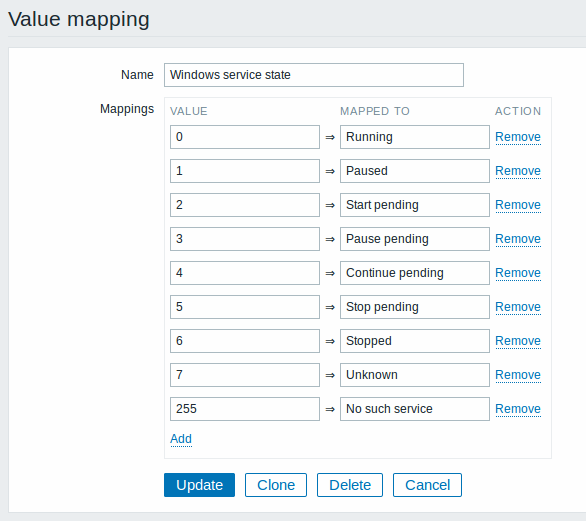Remove the Start pending mapping

(518, 205)
